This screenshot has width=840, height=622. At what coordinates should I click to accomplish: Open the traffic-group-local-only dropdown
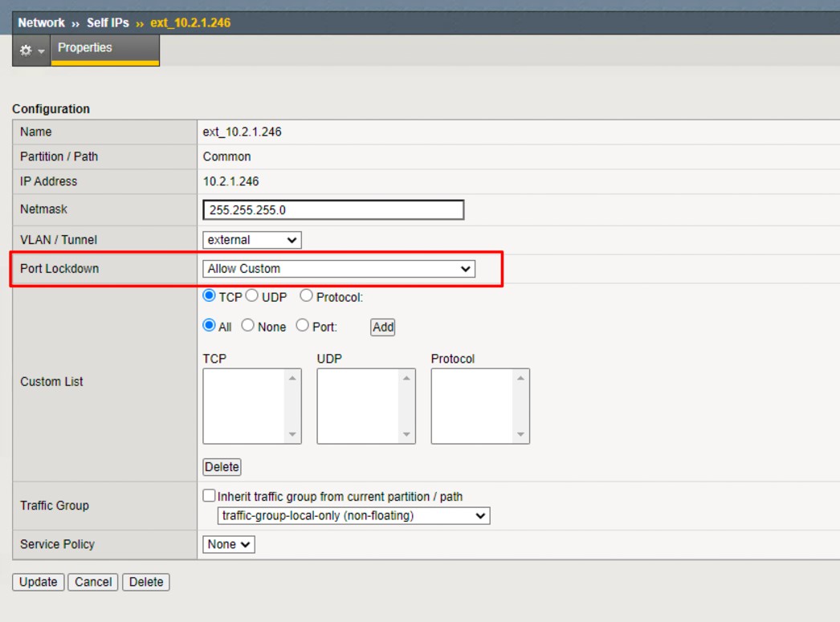click(353, 516)
